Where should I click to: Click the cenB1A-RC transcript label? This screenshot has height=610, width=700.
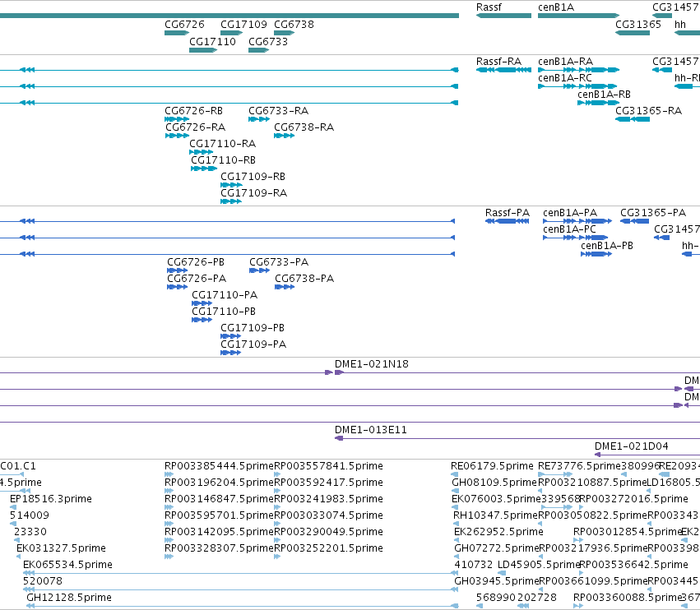tap(565, 77)
